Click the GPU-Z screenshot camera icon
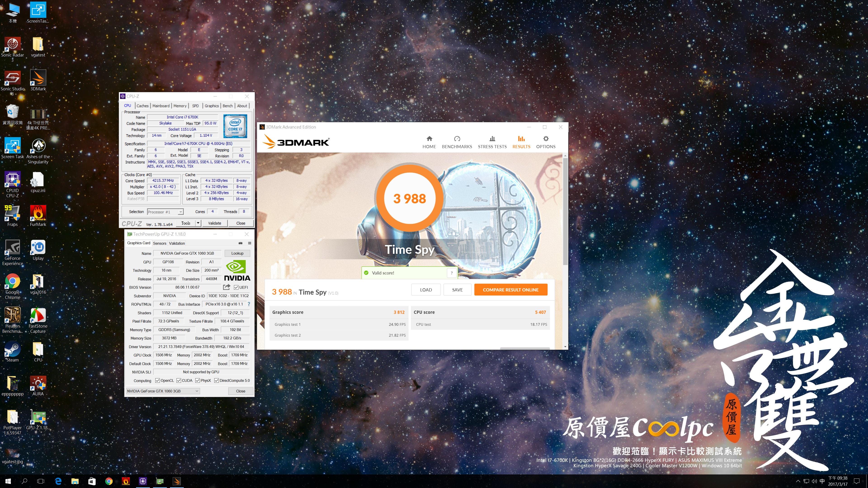Viewport: 868px width, 488px height. (240, 243)
